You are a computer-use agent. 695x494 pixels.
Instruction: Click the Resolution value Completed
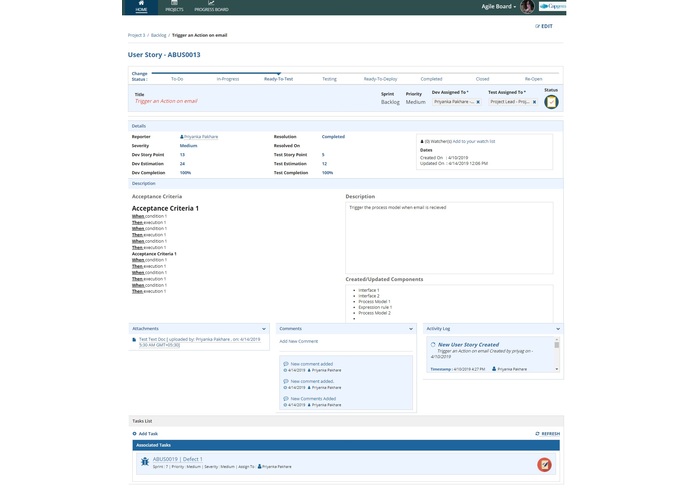(333, 137)
